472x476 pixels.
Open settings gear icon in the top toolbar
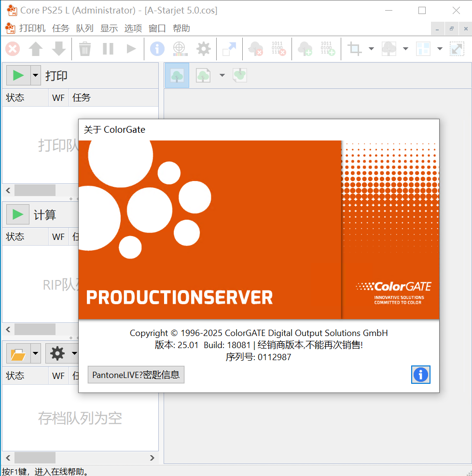coord(203,49)
